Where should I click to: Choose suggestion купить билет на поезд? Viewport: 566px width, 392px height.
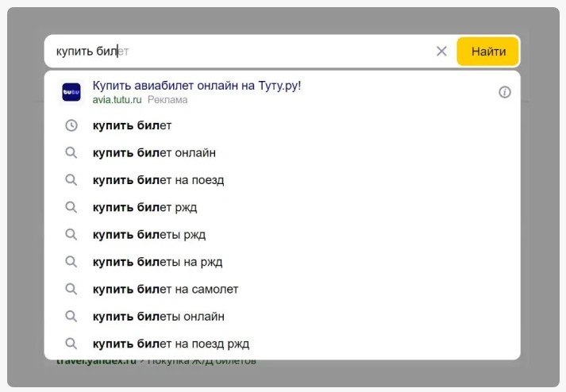[x=283, y=180]
